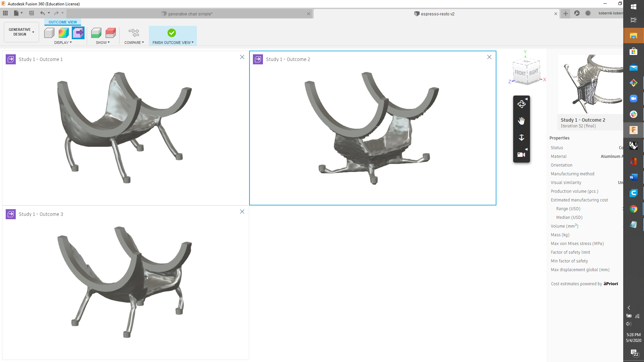This screenshot has height=362, width=644.
Task: Switch display to solid gray shading mode
Action: pyautogui.click(x=49, y=33)
